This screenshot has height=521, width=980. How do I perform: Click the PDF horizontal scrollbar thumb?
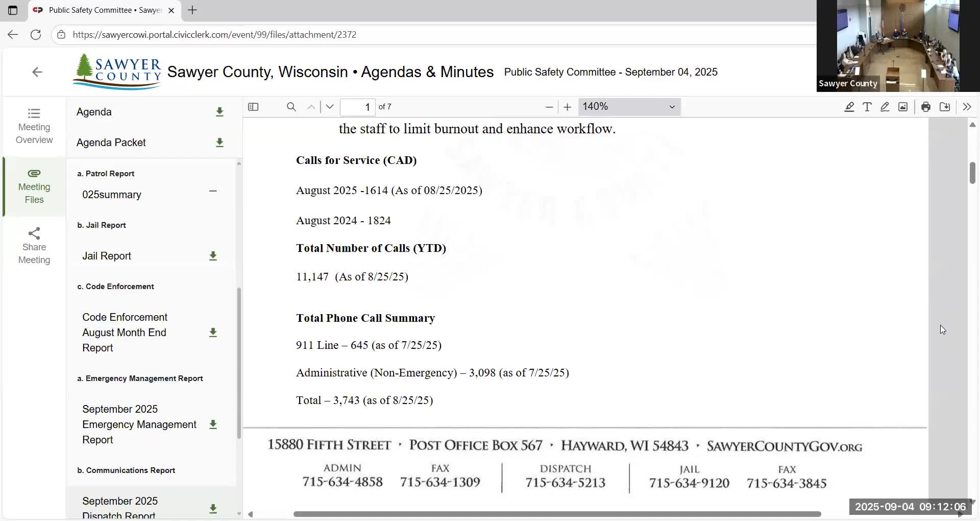557,514
